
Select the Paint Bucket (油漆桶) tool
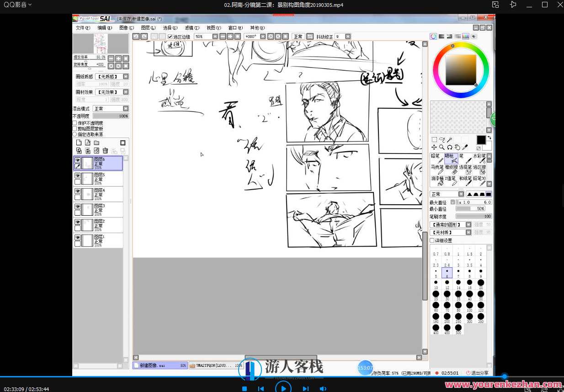click(x=437, y=180)
